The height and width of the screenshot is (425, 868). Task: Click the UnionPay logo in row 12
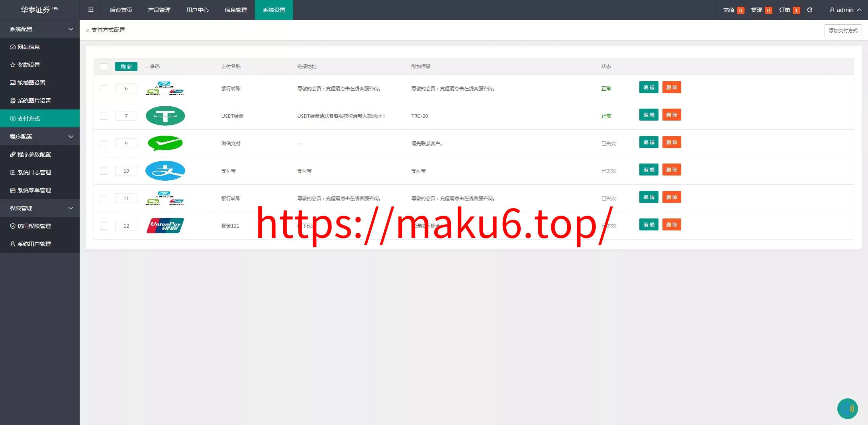165,226
